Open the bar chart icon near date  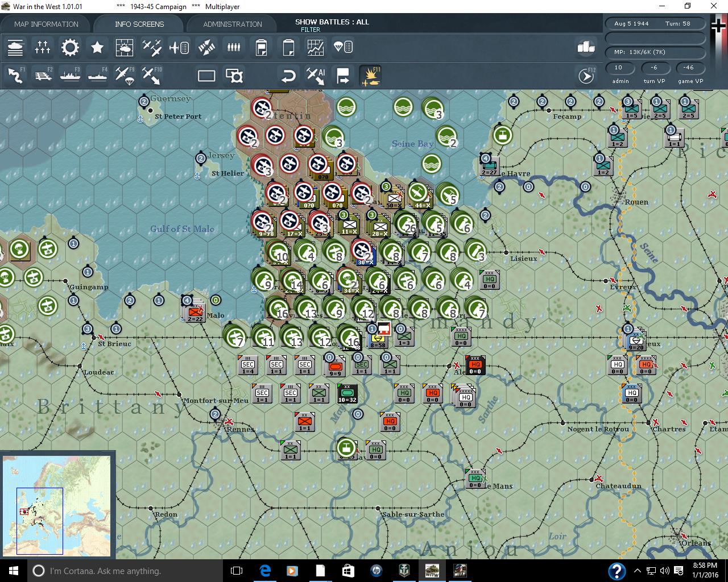586,47
